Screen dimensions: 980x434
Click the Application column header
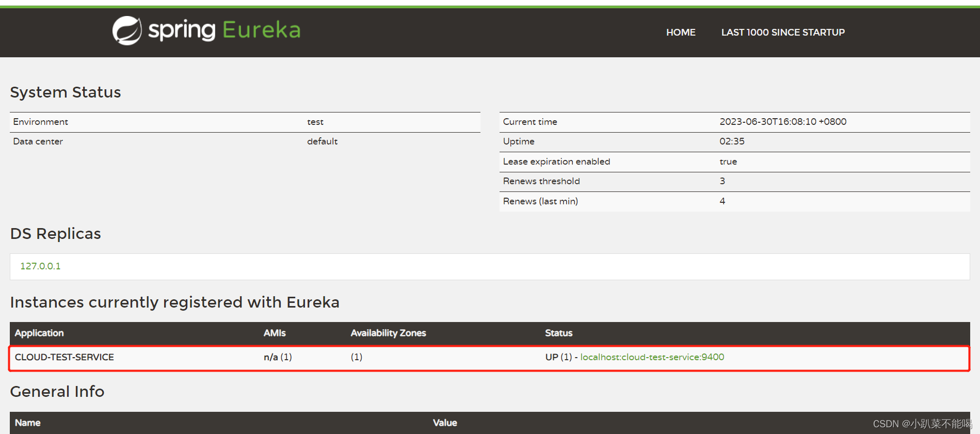tap(39, 333)
